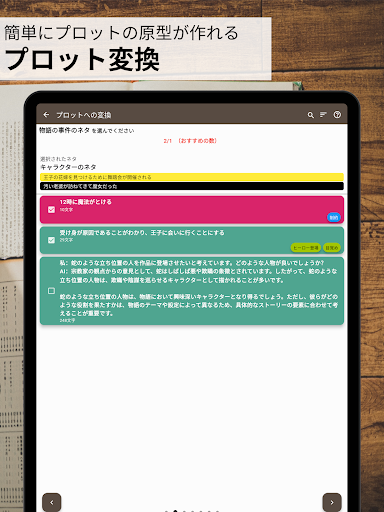Click the 'ヒーロー登場' tag chip
This screenshot has width=384, height=512.
pyautogui.click(x=306, y=248)
